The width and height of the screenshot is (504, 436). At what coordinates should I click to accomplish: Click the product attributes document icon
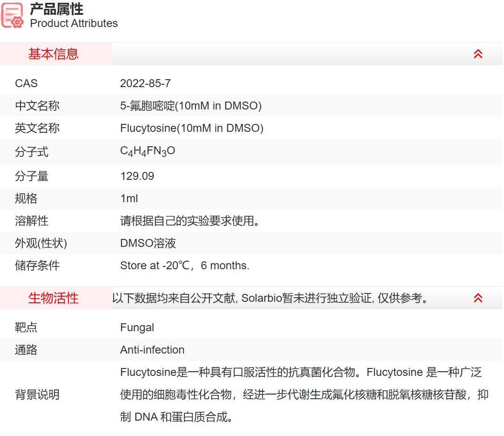[13, 14]
